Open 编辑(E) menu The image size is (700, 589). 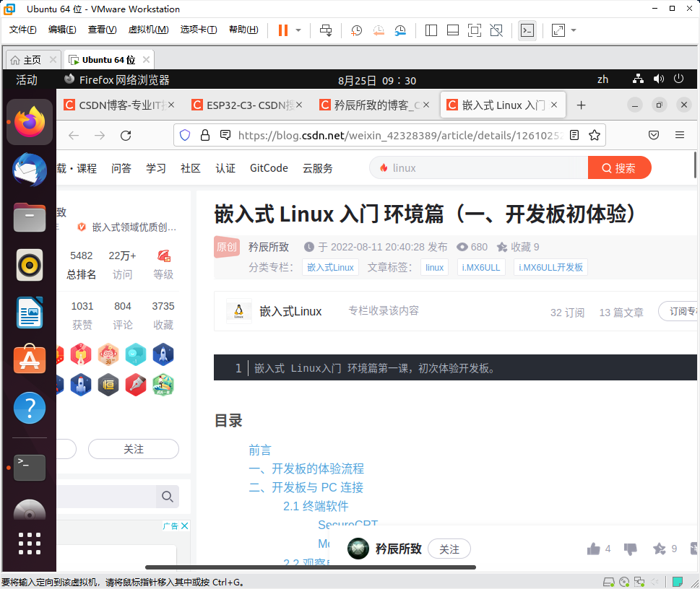point(62,30)
